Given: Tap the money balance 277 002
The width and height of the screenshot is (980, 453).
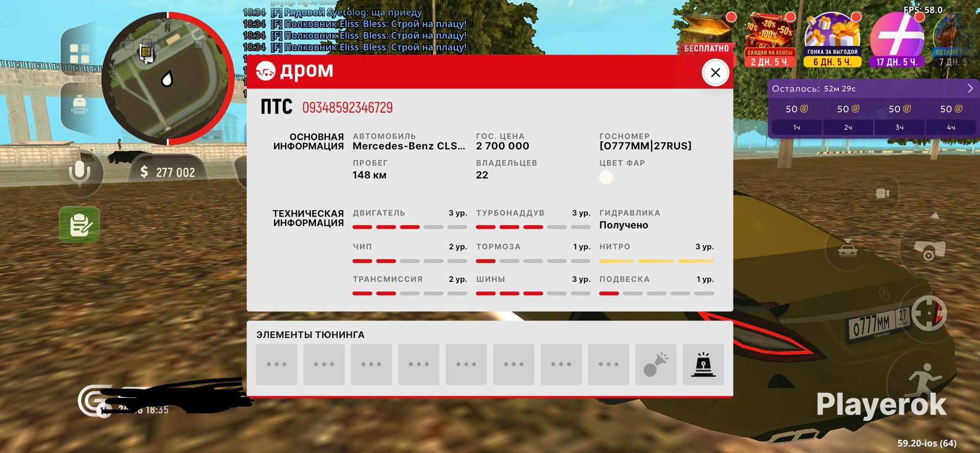Looking at the screenshot, I should pyautogui.click(x=168, y=173).
